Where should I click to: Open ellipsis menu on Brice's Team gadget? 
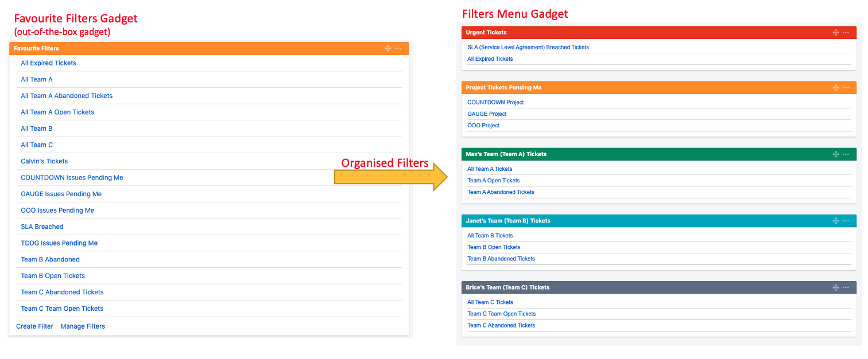846,287
